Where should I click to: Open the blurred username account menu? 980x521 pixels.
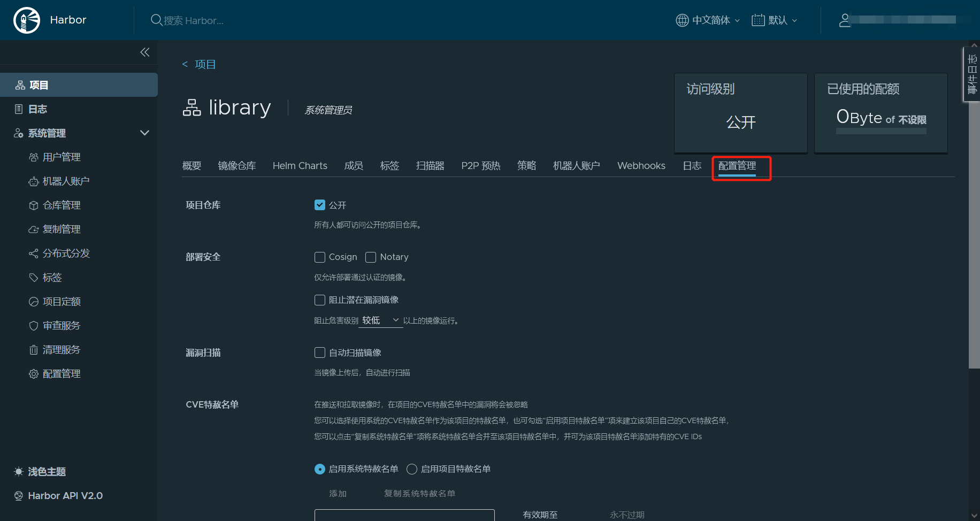904,20
